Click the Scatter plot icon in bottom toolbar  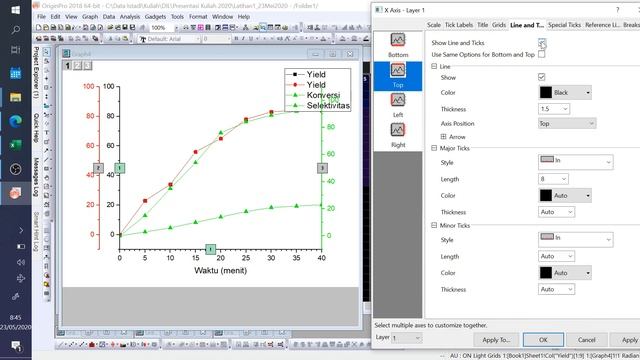(x=71, y=345)
